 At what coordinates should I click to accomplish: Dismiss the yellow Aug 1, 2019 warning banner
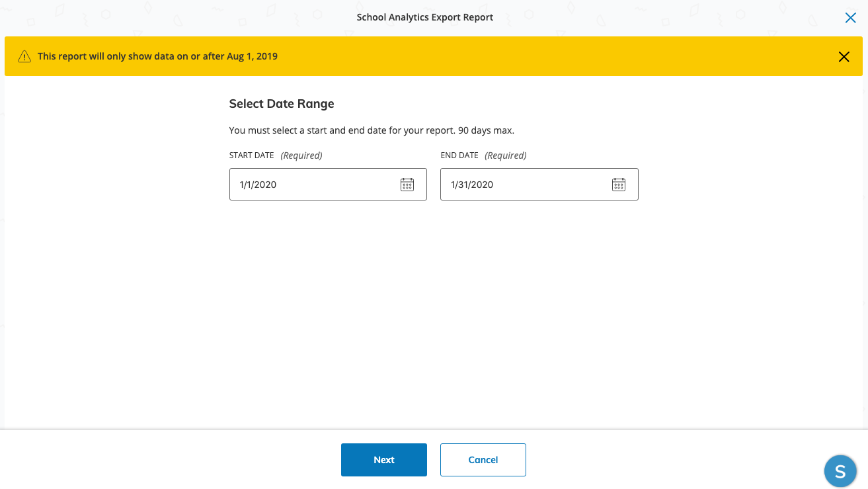tap(844, 57)
